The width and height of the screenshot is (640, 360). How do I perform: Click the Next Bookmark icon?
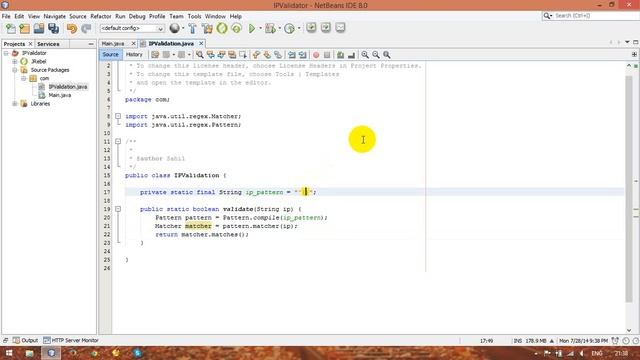267,55
